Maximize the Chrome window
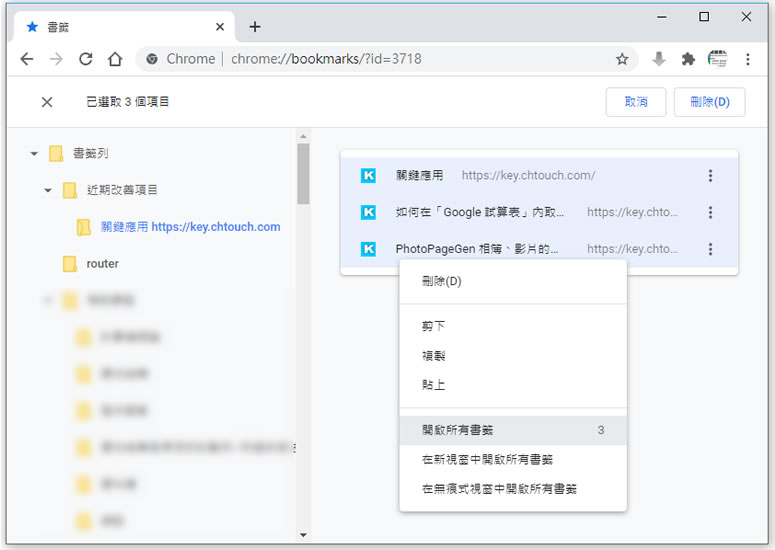This screenshot has height=550, width=775. click(x=704, y=17)
